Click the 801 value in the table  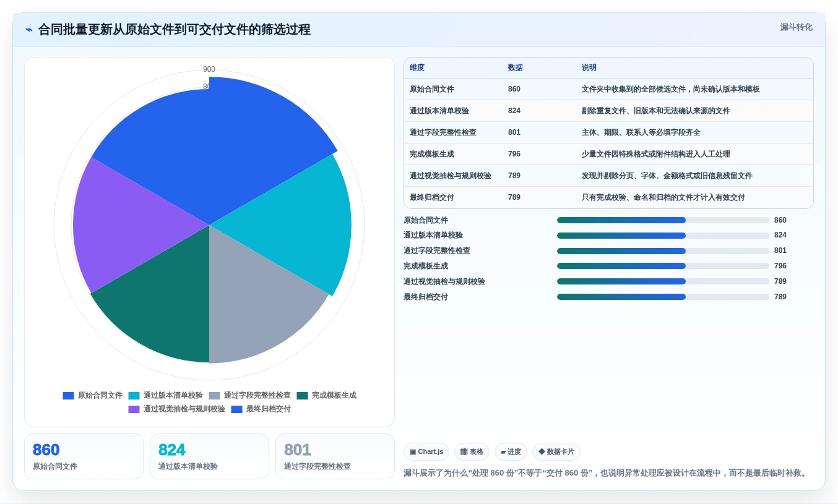pos(514,132)
